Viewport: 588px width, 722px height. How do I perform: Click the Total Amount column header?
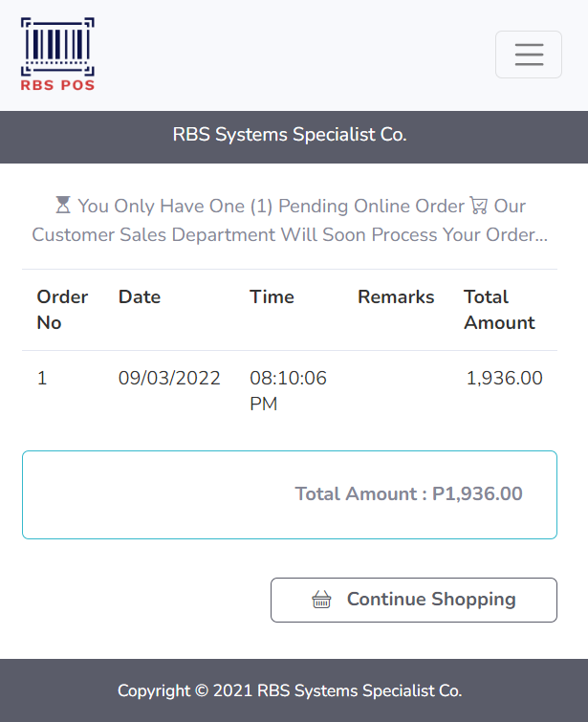[x=499, y=310]
